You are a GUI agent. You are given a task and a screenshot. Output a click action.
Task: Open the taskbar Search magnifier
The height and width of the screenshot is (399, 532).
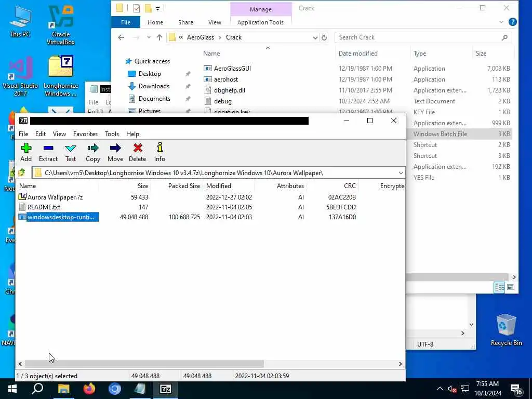(x=37, y=389)
